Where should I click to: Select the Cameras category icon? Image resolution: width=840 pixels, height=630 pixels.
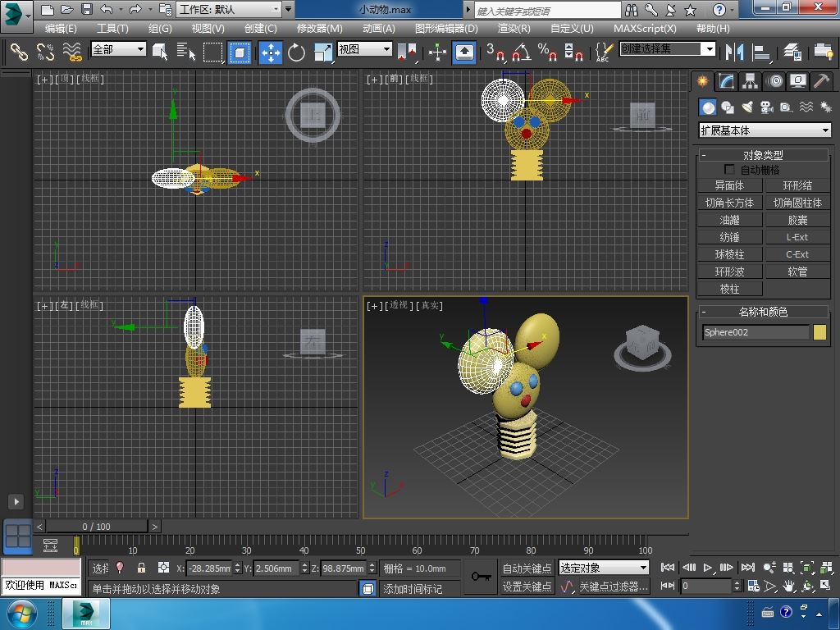[767, 107]
